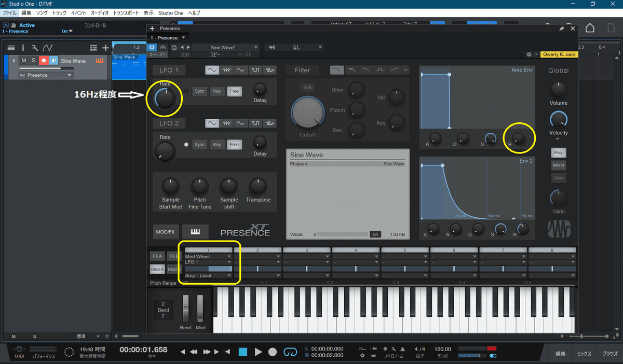Open instrument editor icon on Sine Wave track
This screenshot has height=364, width=623.
point(101,61)
